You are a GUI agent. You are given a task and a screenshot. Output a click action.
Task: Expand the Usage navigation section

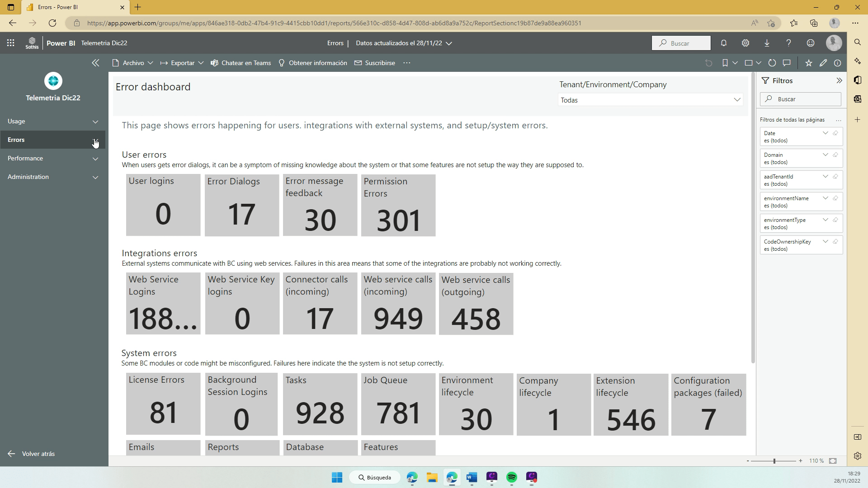point(53,122)
